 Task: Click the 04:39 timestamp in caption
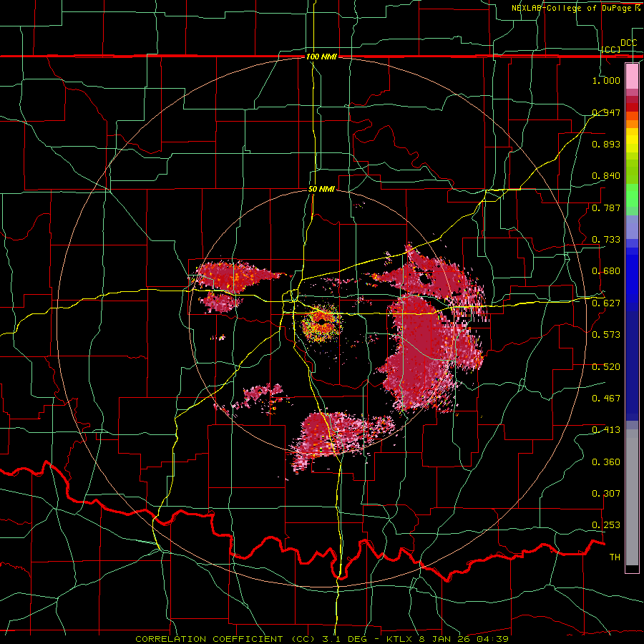coord(493,639)
